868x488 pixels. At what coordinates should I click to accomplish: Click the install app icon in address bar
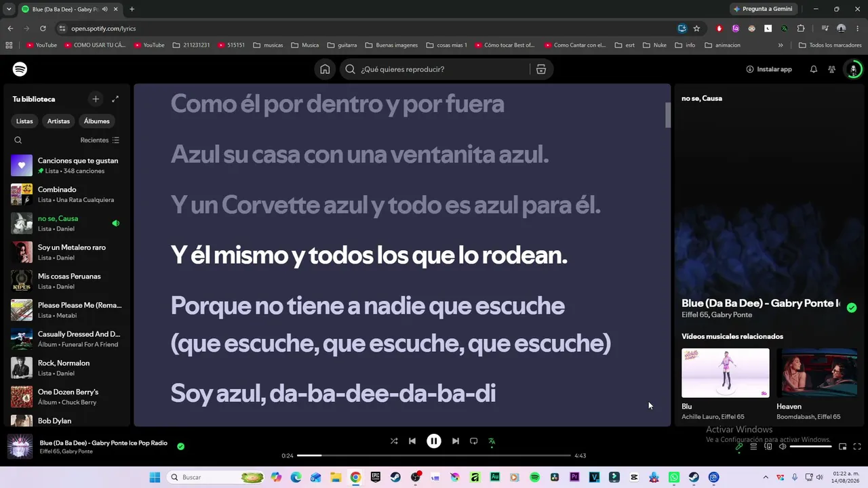(x=682, y=28)
